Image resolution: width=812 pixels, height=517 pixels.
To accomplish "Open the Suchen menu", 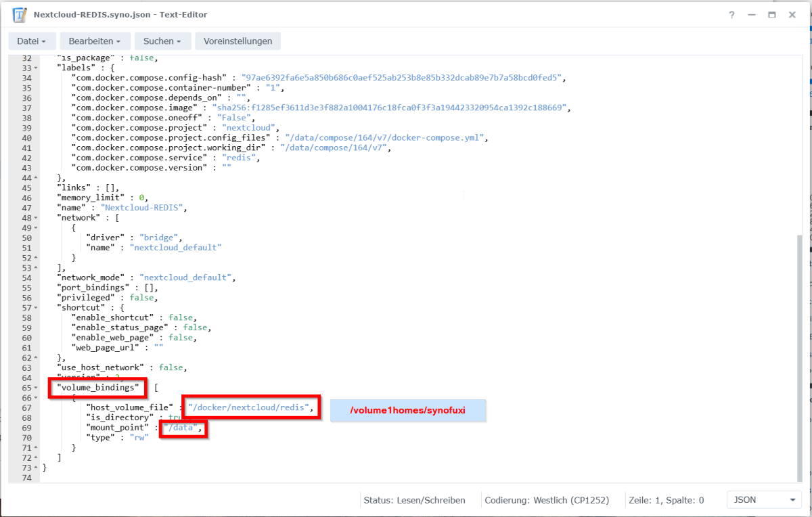I will coord(162,41).
